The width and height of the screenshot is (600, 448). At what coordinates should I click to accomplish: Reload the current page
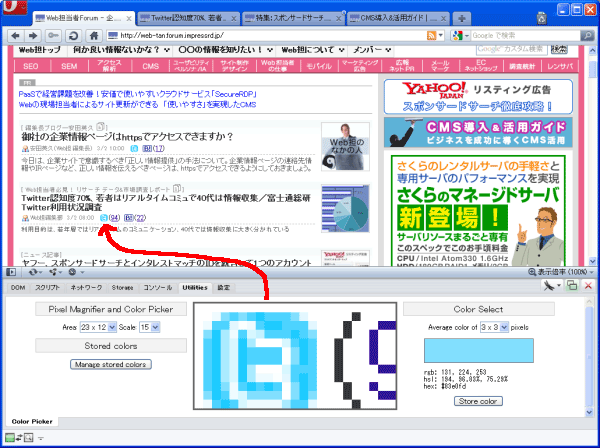coord(73,36)
